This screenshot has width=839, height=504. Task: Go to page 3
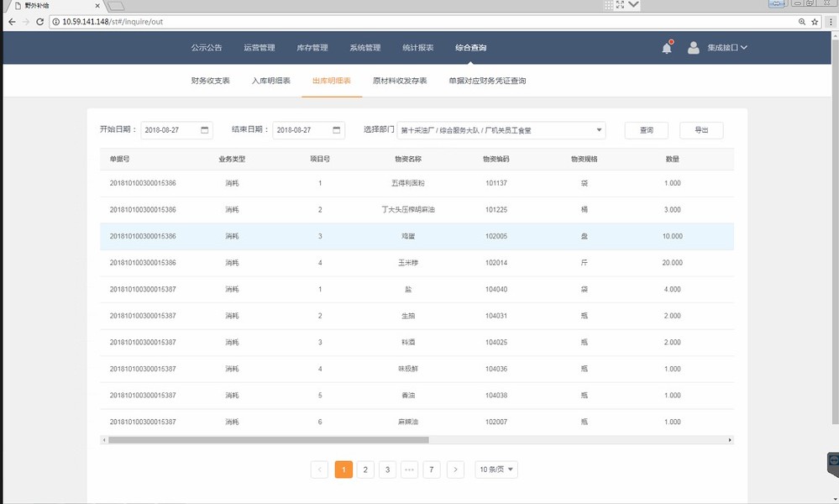point(387,470)
